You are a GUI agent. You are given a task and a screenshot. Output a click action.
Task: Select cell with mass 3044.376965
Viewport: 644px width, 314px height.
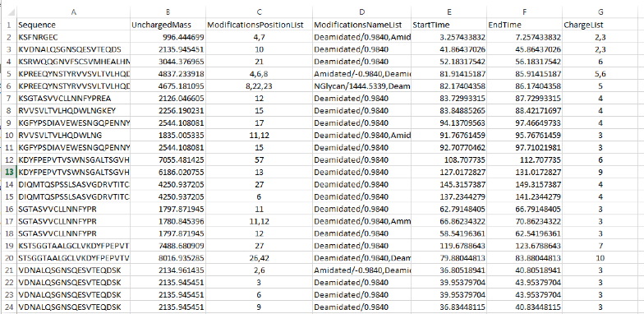pos(168,62)
